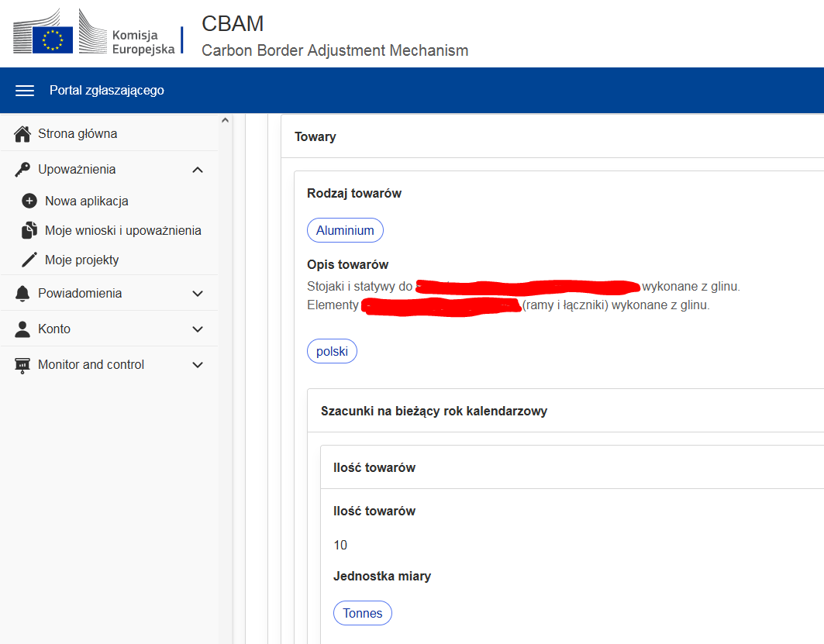
Task: Click the quantity value 10
Action: pyautogui.click(x=340, y=546)
